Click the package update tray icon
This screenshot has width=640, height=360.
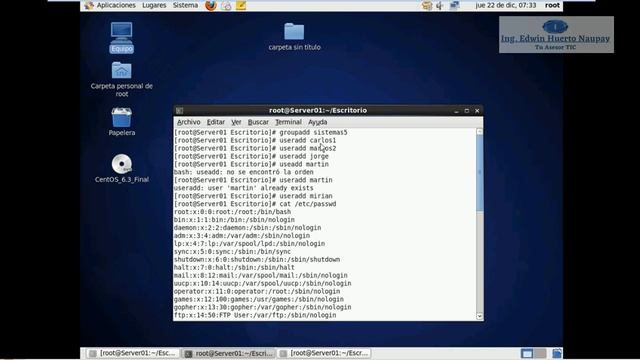(x=427, y=5)
